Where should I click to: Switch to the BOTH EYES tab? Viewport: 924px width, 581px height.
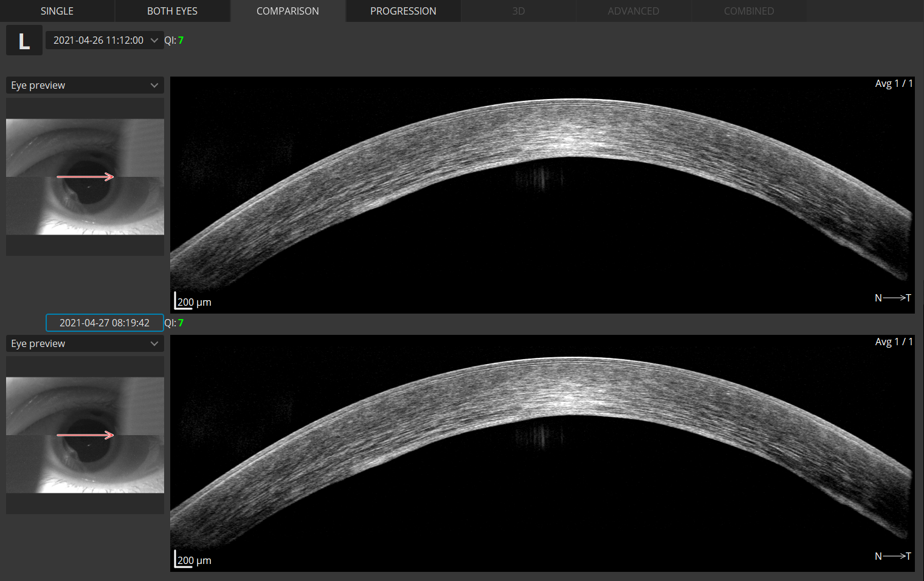click(x=172, y=10)
